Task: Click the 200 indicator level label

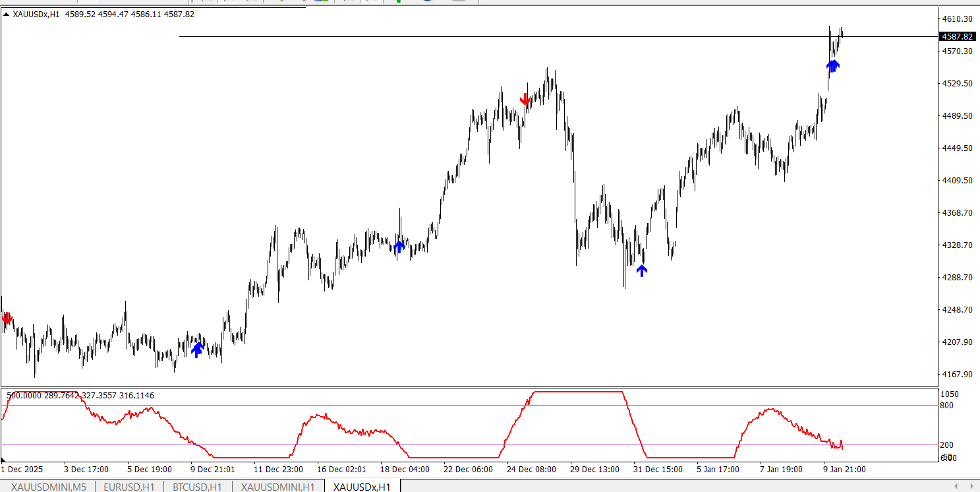Action: tap(947, 445)
